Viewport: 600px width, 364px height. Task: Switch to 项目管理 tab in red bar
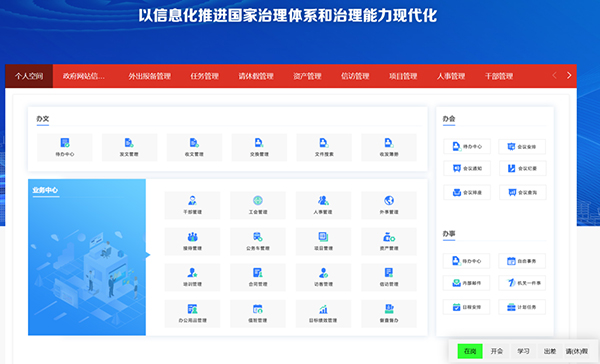403,76
